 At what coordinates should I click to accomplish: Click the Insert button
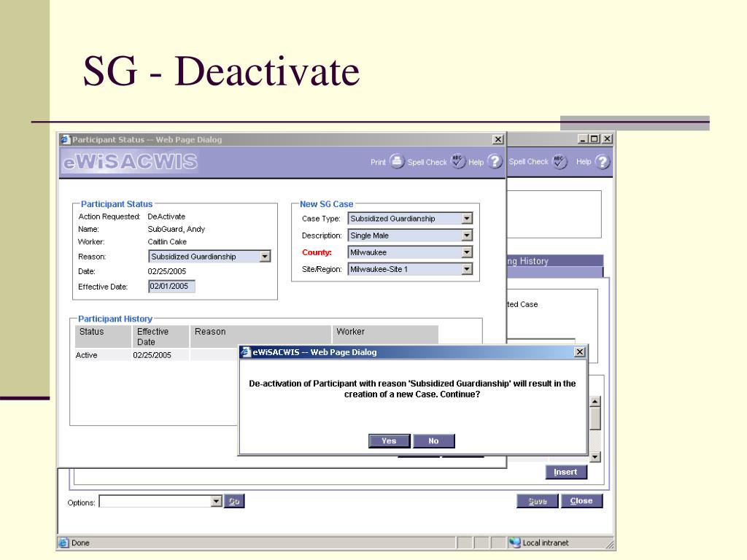[566, 472]
